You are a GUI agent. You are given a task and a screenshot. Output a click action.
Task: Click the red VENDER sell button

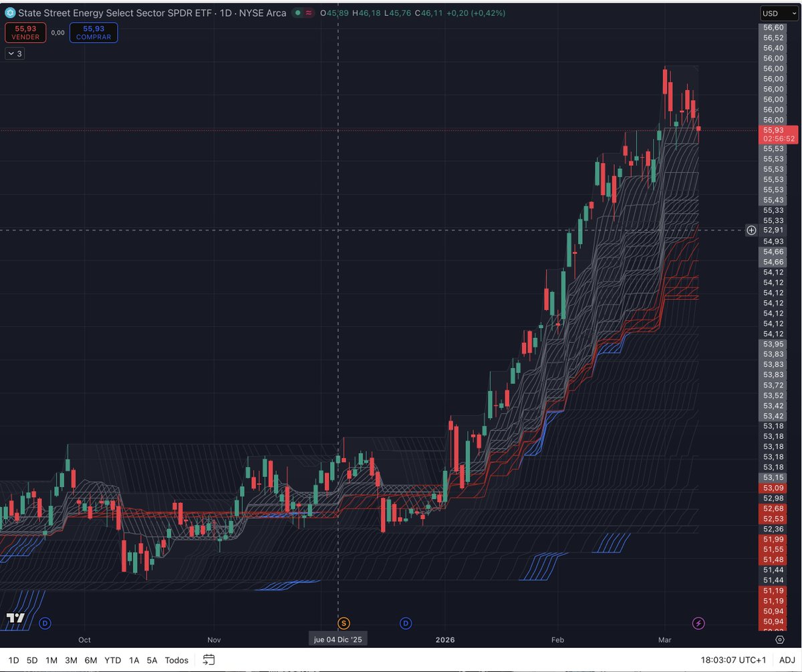[x=25, y=33]
